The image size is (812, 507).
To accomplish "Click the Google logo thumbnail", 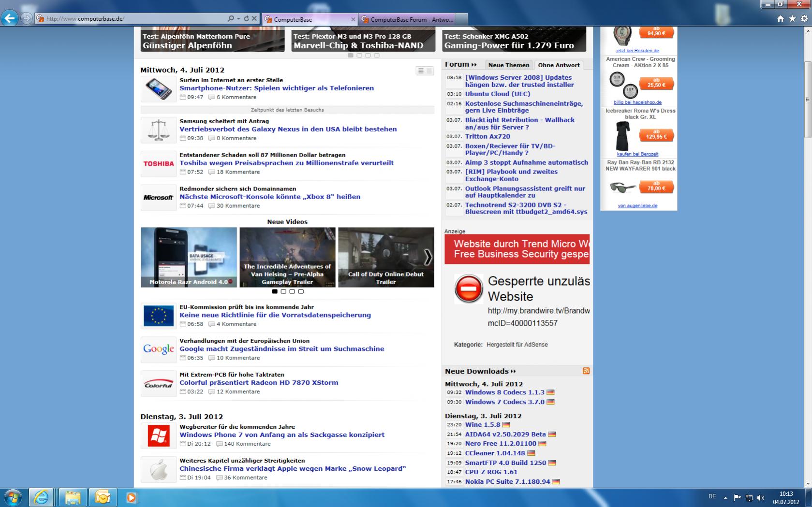I will 159,349.
